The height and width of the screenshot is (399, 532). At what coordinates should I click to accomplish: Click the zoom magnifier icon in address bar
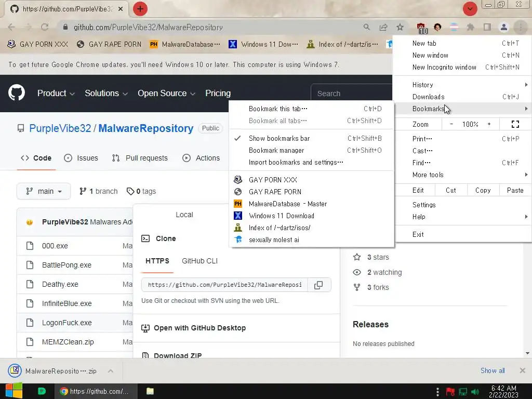366,27
